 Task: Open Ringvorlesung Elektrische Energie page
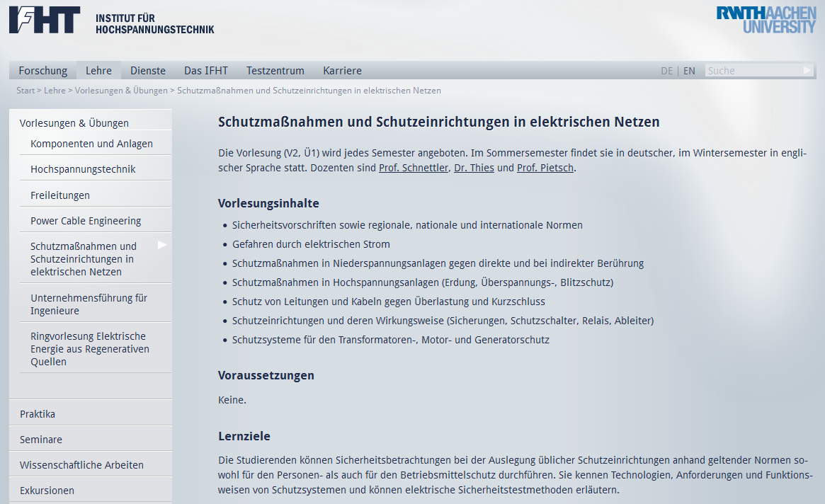tap(90, 349)
